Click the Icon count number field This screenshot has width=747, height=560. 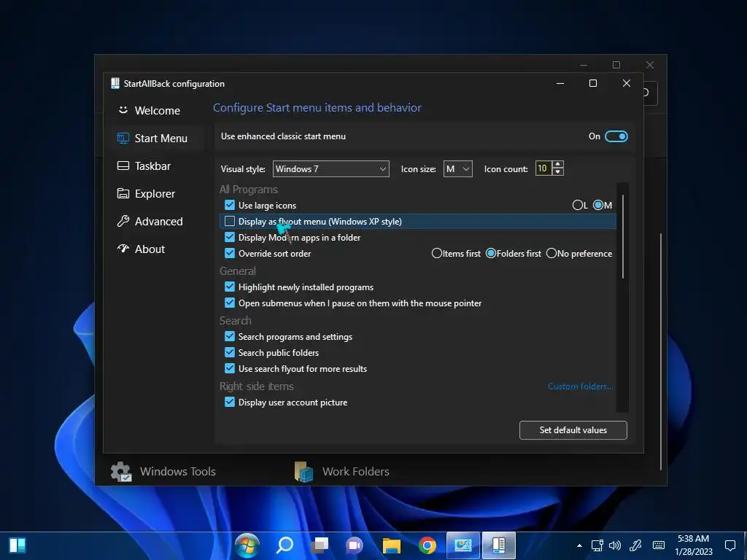[543, 168]
